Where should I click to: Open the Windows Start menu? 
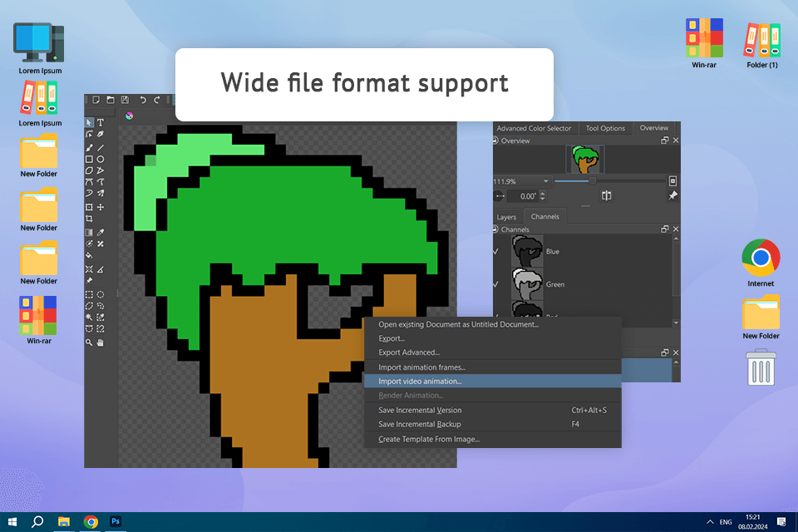(12, 522)
